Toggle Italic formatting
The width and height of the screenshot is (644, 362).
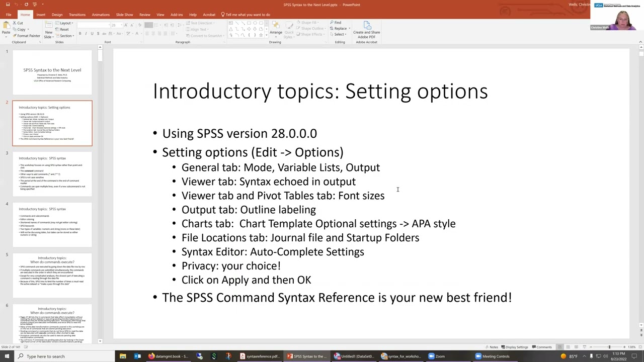(86, 33)
